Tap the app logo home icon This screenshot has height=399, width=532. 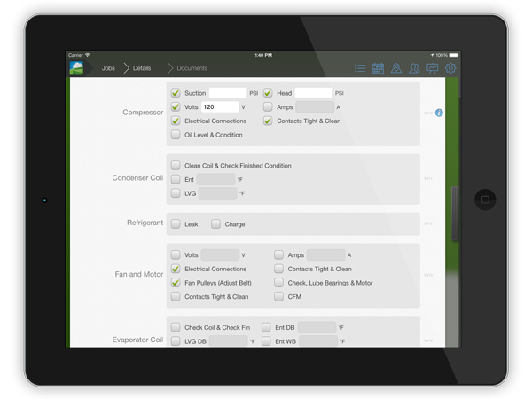76,68
